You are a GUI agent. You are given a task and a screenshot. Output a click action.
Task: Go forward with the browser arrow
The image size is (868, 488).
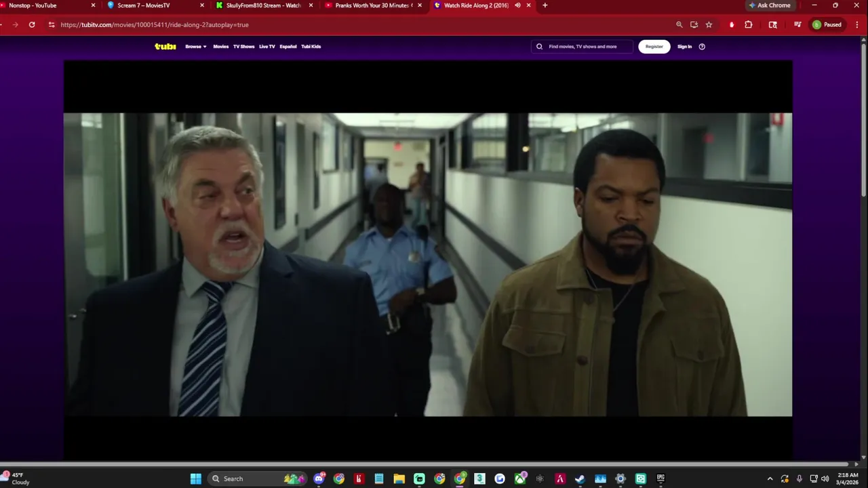(15, 24)
